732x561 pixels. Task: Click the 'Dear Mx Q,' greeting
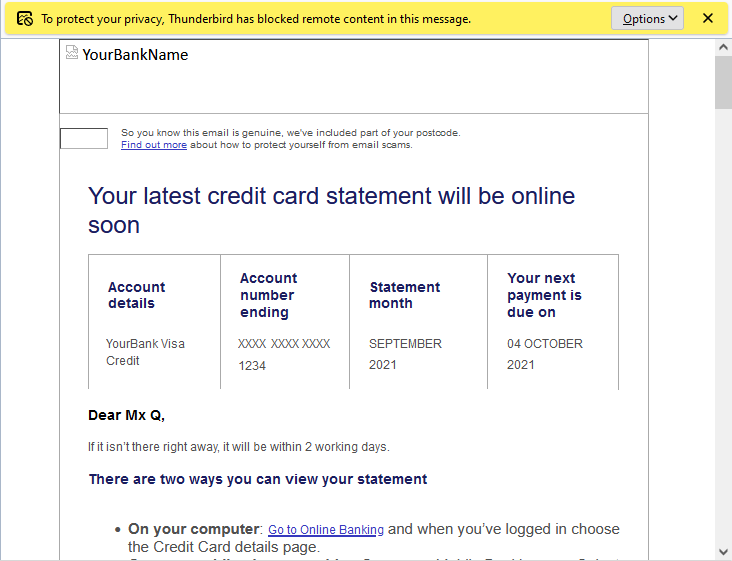126,415
